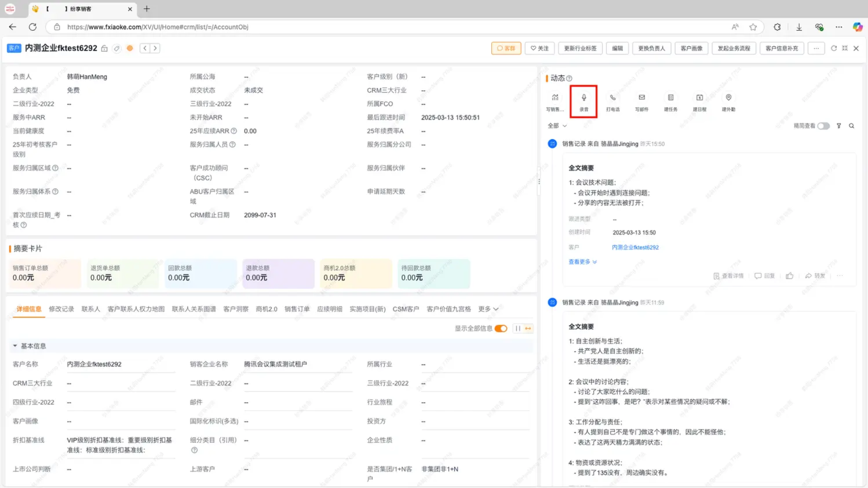
Task: Click the 建外勤 location check-in icon
Action: [x=728, y=98]
